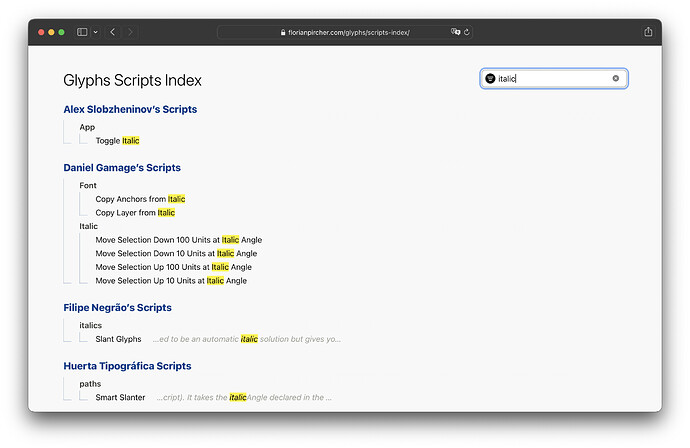Open Filipe Negrão's Scripts link
690x448 pixels.
pos(117,308)
